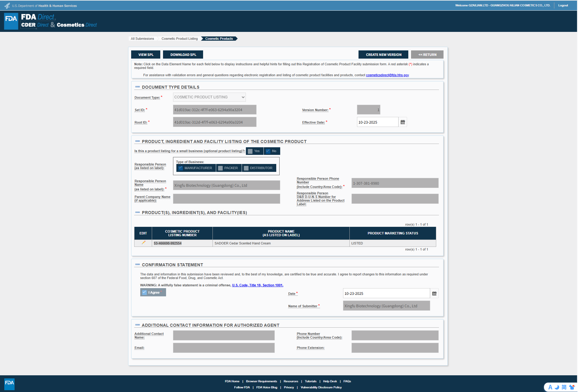Check the PACKER business type
578x392 pixels.
[221, 168]
